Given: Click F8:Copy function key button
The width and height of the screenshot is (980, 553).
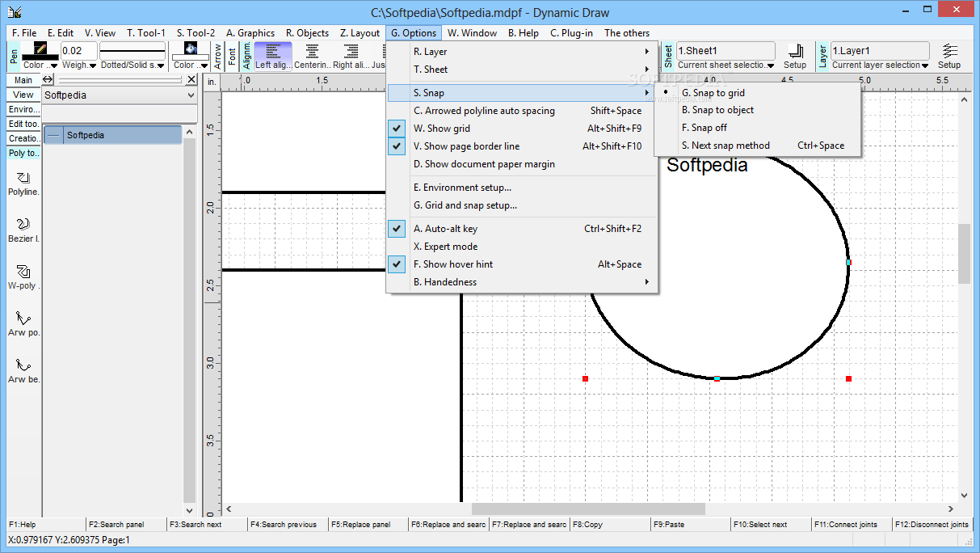Looking at the screenshot, I should 610,525.
